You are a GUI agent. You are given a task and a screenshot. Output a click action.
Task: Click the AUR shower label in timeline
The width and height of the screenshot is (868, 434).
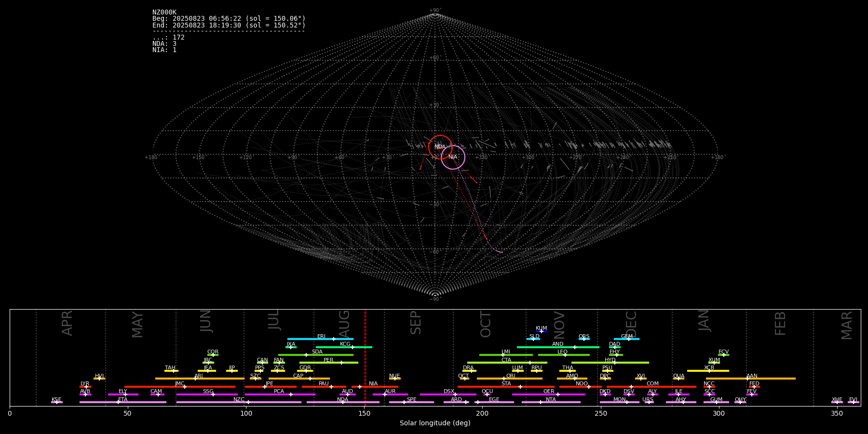(390, 392)
